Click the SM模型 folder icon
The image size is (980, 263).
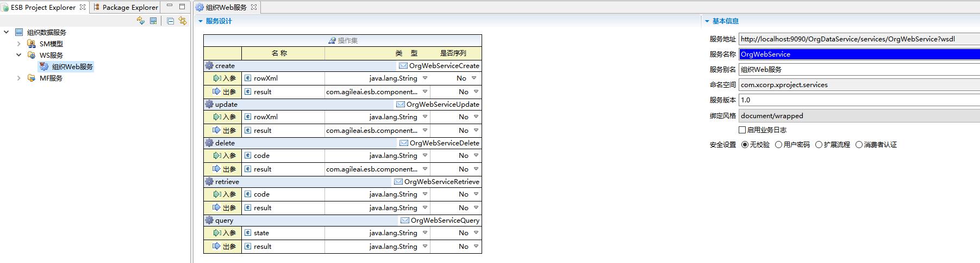[32, 44]
